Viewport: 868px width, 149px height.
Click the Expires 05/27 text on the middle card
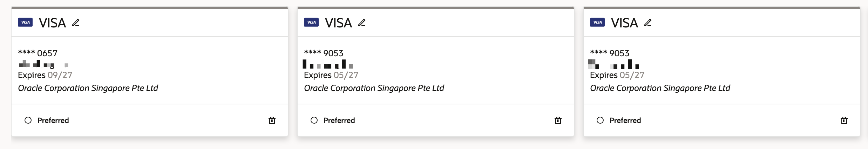[x=331, y=75]
